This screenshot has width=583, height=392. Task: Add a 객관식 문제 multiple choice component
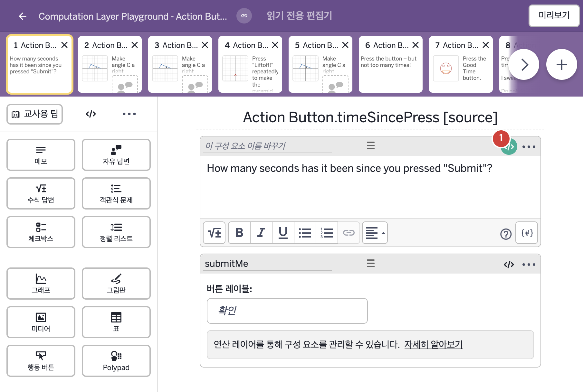(x=116, y=193)
